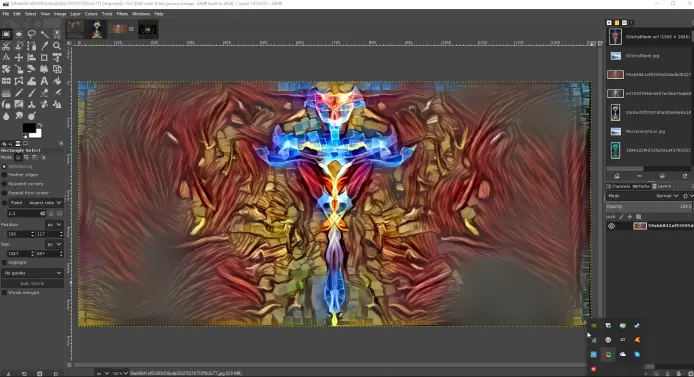Hide the layer using eye icon
The width and height of the screenshot is (694, 377).
pos(611,226)
